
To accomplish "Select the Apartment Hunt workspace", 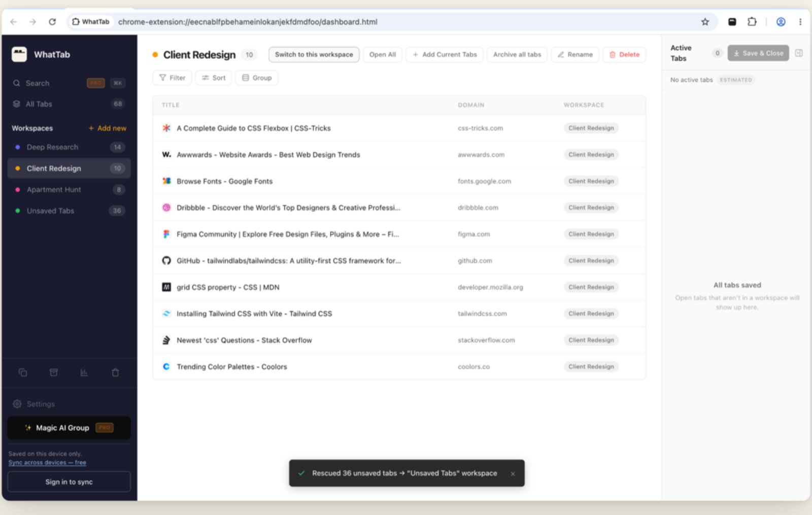I will tap(69, 190).
